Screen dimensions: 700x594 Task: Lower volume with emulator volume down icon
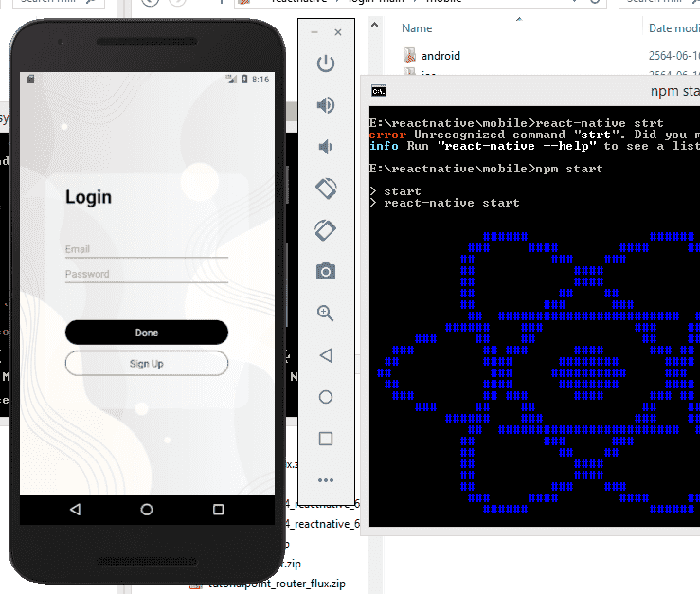pyautogui.click(x=326, y=147)
